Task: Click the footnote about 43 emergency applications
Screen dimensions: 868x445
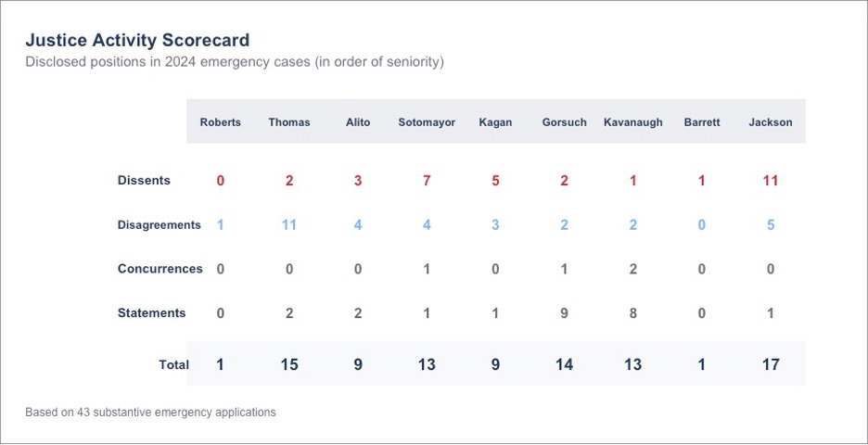Action: [x=150, y=413]
